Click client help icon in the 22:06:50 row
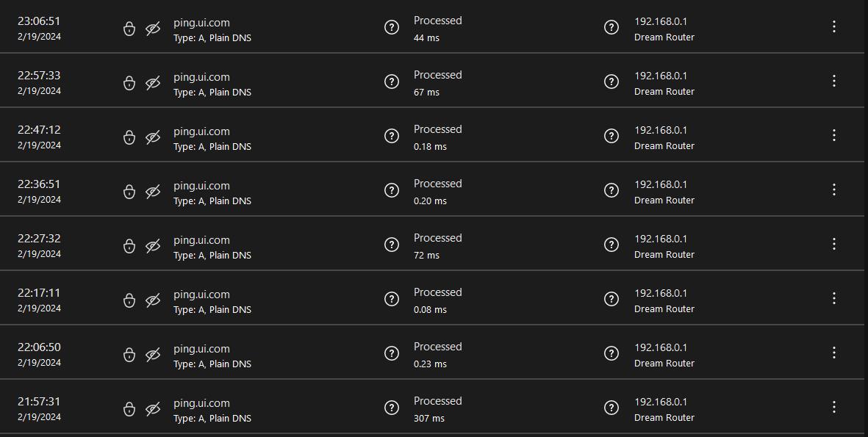Screen dimensions: 868x437 [x=611, y=353]
